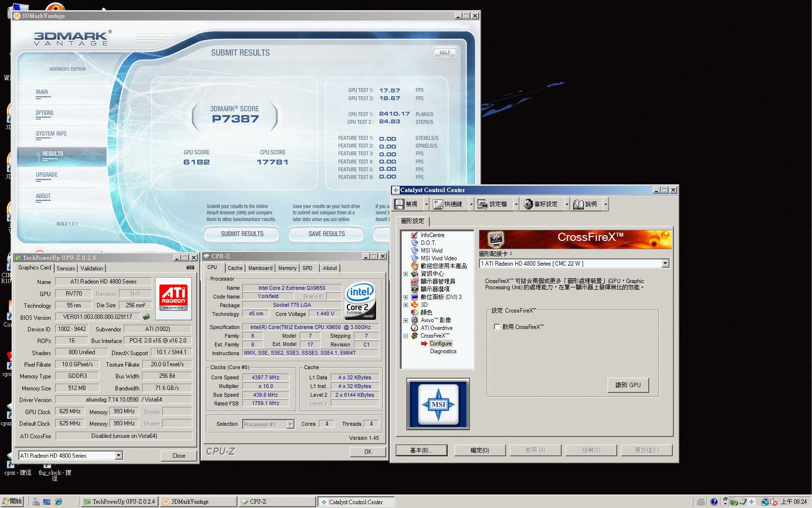Open the 圖形設定 tab in Catalyst

point(412,221)
